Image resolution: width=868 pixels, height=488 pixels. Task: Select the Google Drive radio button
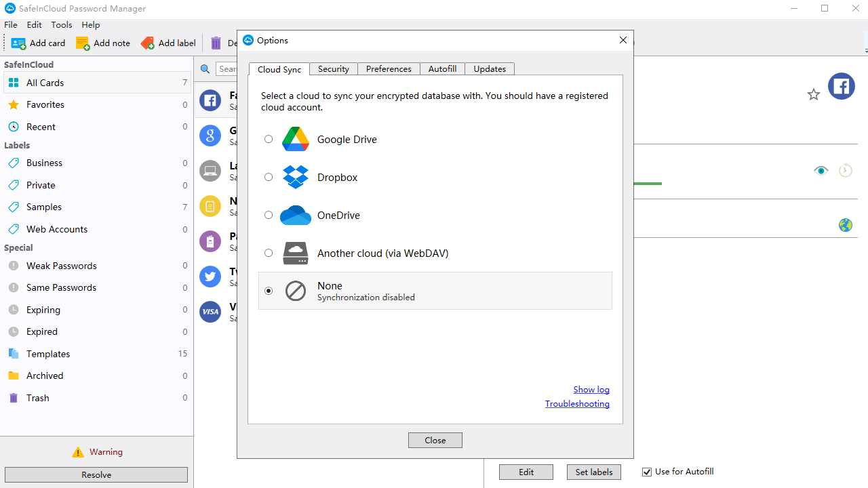(x=268, y=139)
